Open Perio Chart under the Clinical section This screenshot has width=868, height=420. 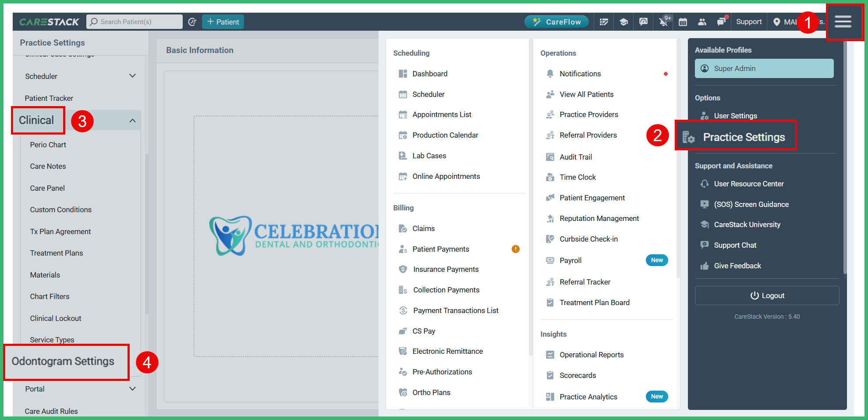pos(48,144)
